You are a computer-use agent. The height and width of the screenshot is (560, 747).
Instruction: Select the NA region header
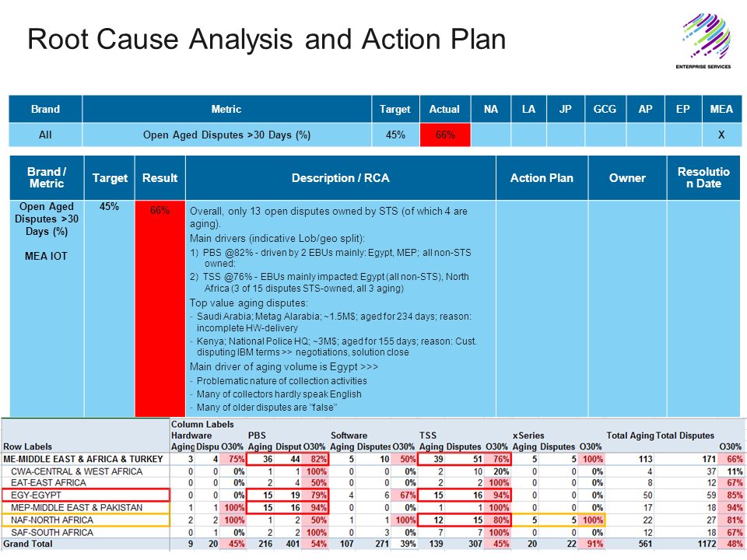491,109
